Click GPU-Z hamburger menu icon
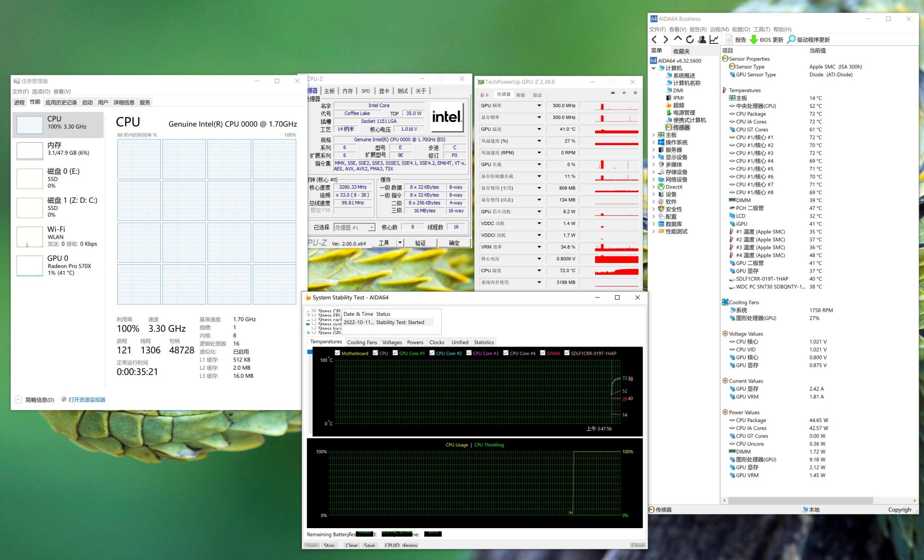The height and width of the screenshot is (560, 924). 635,93
